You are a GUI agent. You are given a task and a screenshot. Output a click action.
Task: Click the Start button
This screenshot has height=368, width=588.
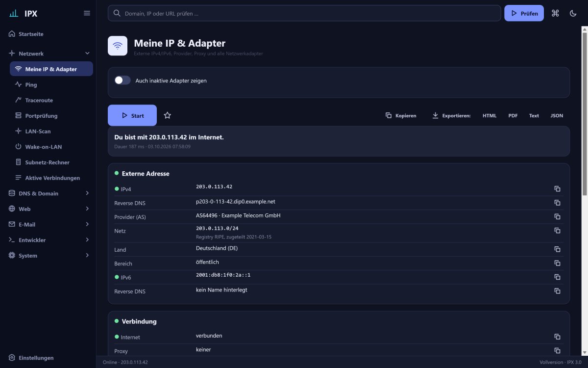click(x=132, y=115)
